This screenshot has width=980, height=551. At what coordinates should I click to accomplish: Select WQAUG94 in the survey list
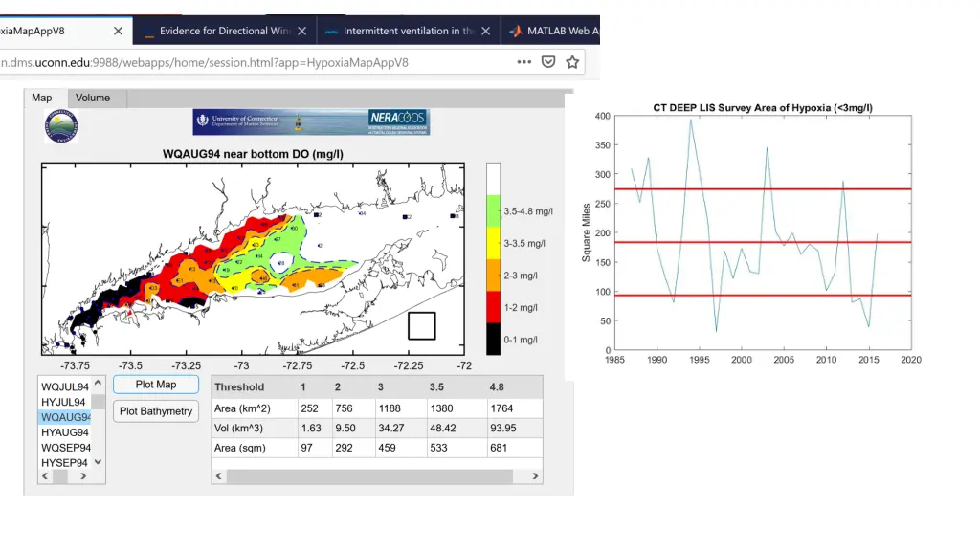click(x=65, y=417)
